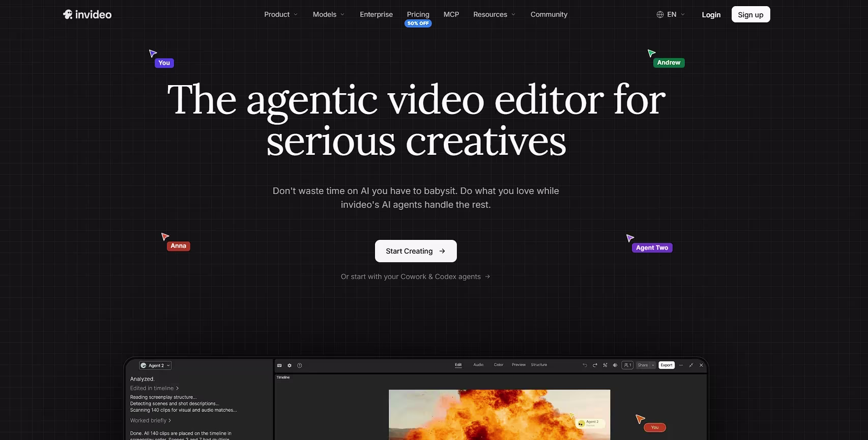Follow the 'Or start with your Cowork & Codex agents' link
The height and width of the screenshot is (440, 868).
tap(415, 277)
